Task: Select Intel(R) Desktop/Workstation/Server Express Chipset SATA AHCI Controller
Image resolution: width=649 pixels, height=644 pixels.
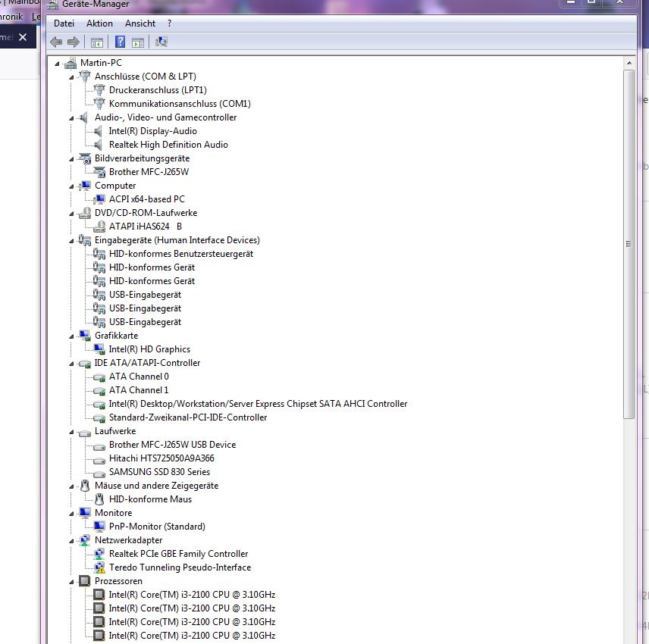Action: pos(258,404)
